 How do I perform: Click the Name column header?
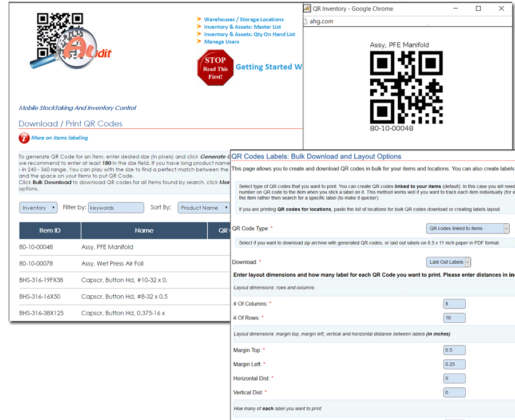point(144,231)
